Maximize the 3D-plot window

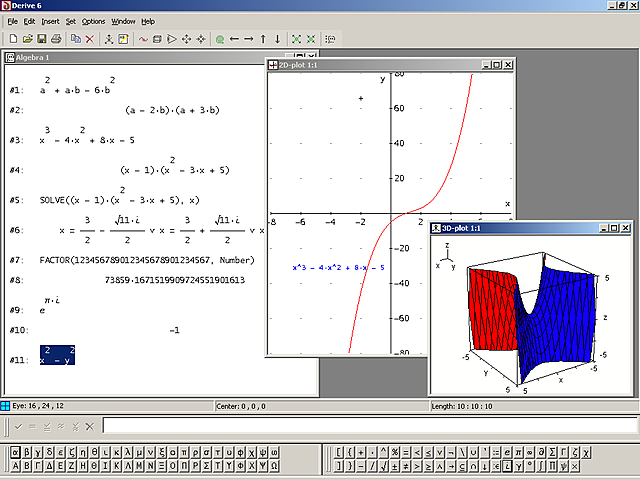614,228
